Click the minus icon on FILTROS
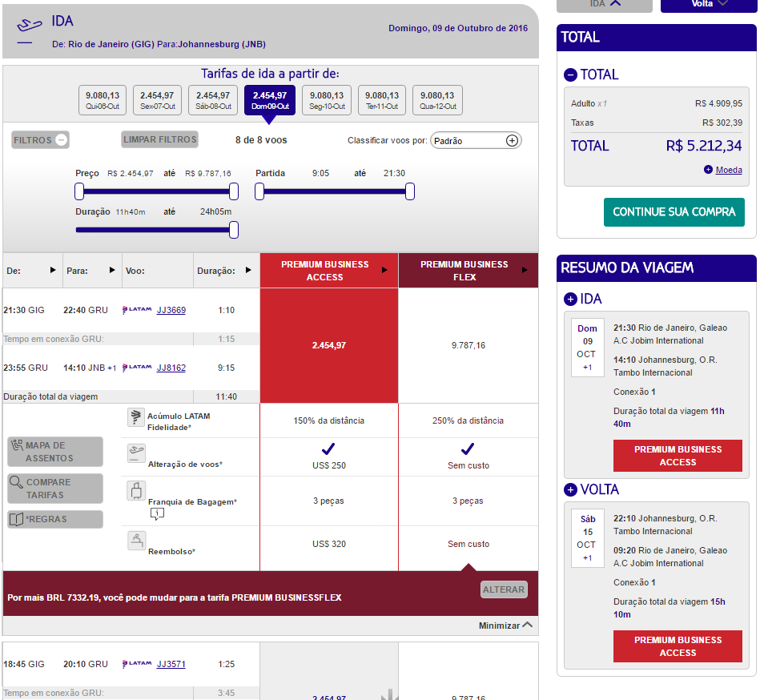 61,139
